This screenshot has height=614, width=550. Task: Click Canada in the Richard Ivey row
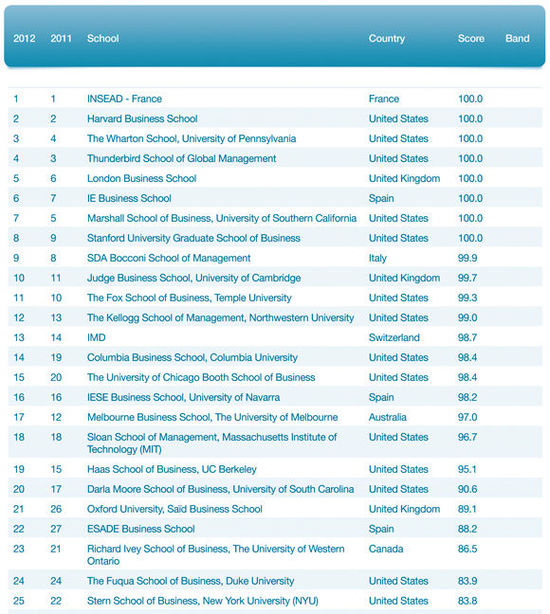click(x=386, y=549)
